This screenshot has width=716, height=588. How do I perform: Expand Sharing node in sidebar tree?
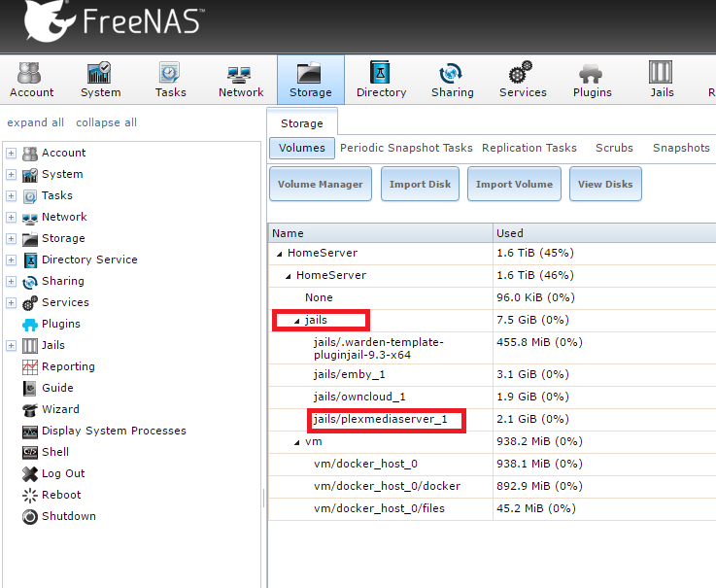coord(11,282)
